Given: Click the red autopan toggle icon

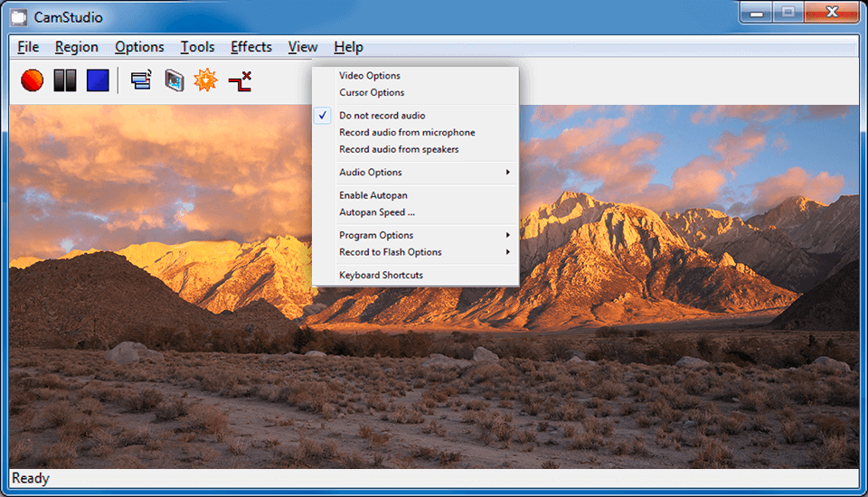Looking at the screenshot, I should tap(241, 81).
